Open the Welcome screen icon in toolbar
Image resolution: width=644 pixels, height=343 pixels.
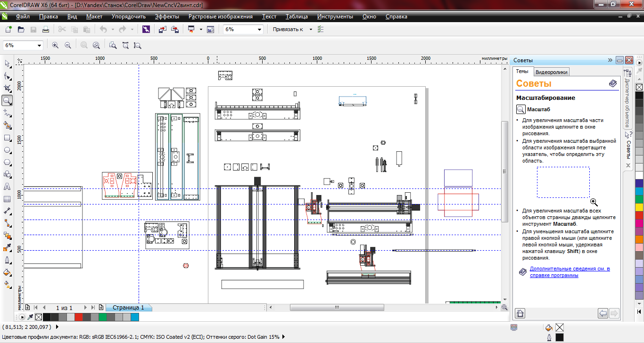pyautogui.click(x=210, y=29)
